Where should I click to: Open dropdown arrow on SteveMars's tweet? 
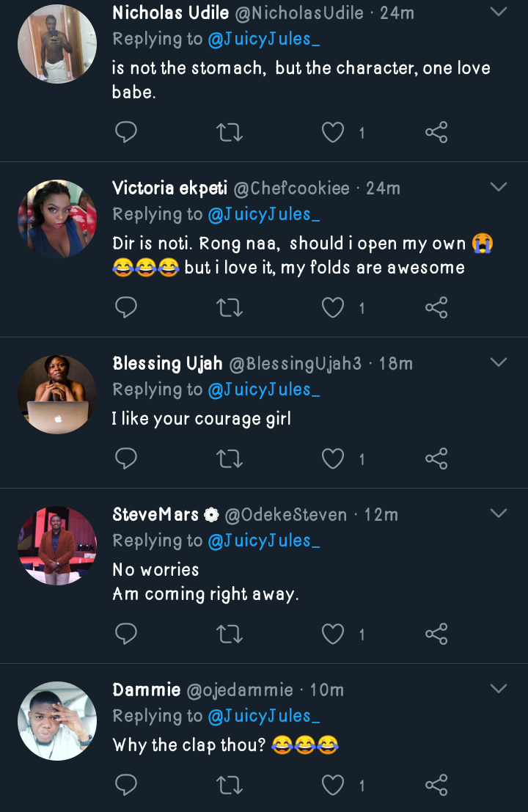click(499, 513)
